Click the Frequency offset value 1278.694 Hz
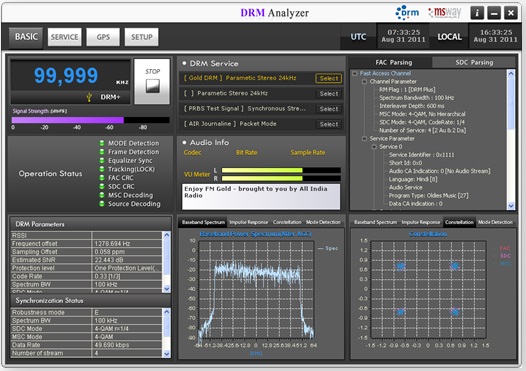Screen dimensions: 526x371 (x=127, y=244)
